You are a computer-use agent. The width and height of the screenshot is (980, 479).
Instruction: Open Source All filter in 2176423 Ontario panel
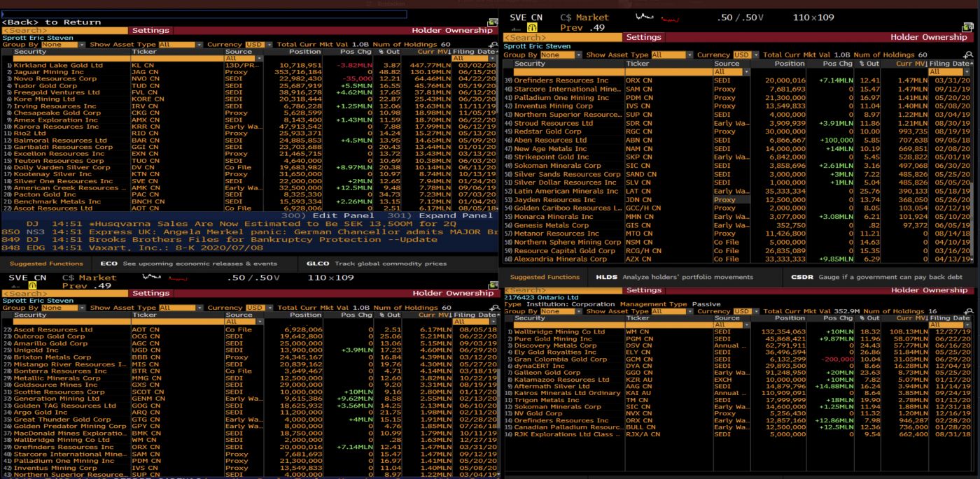[x=731, y=325]
